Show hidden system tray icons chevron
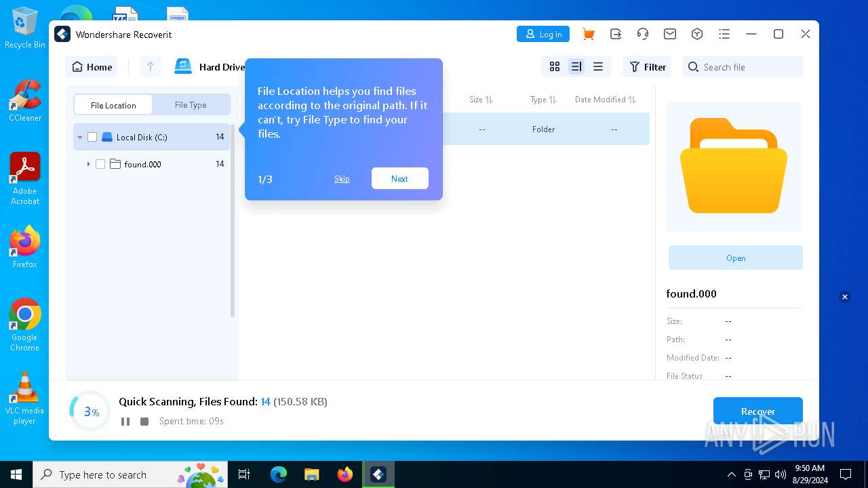 click(x=732, y=474)
